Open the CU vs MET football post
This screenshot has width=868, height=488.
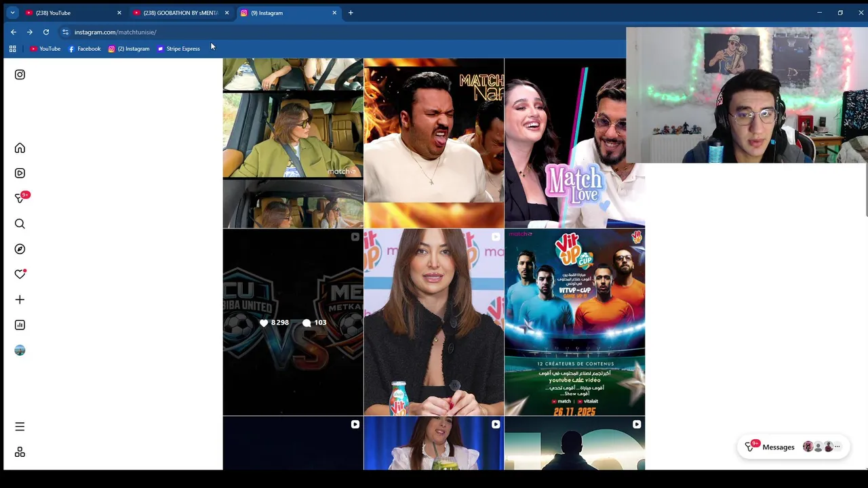[x=293, y=322]
